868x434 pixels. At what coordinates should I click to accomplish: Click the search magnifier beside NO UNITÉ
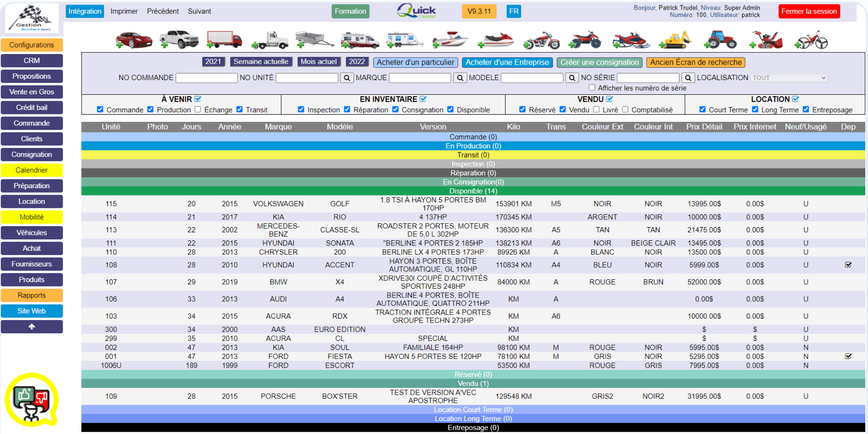347,78
